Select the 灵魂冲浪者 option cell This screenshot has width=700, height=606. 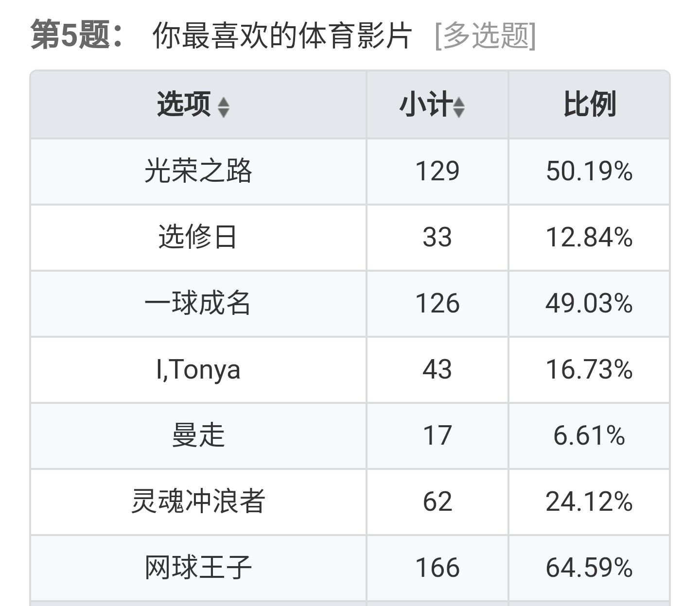198,502
